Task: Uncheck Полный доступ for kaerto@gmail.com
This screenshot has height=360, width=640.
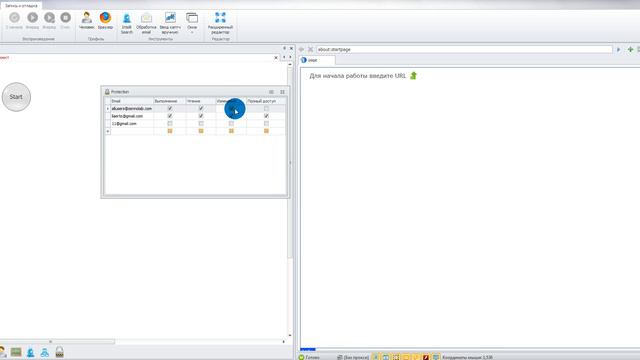Action: point(266,116)
